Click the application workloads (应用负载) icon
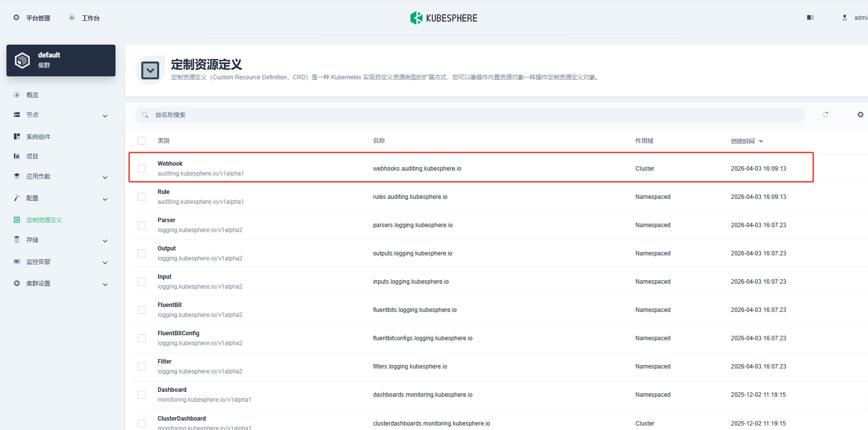The image size is (868, 430). click(17, 176)
